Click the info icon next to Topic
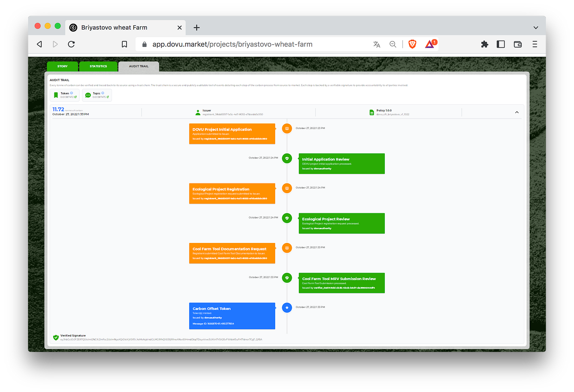 pos(103,93)
